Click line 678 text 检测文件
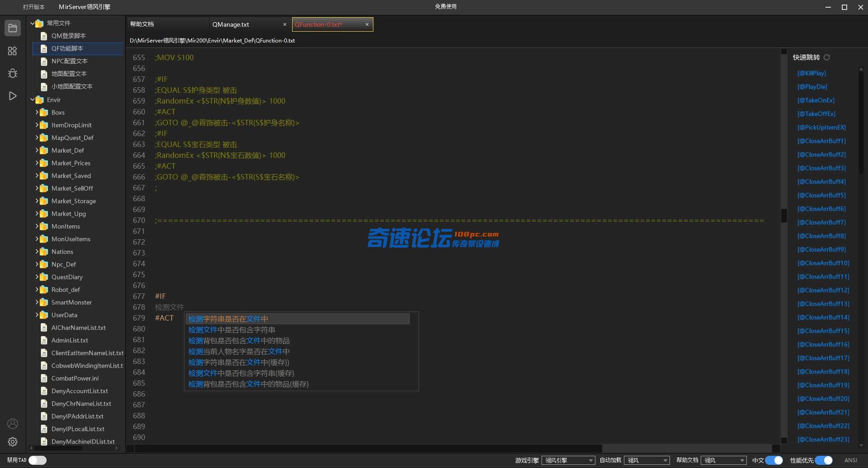868x468 pixels. [170, 307]
